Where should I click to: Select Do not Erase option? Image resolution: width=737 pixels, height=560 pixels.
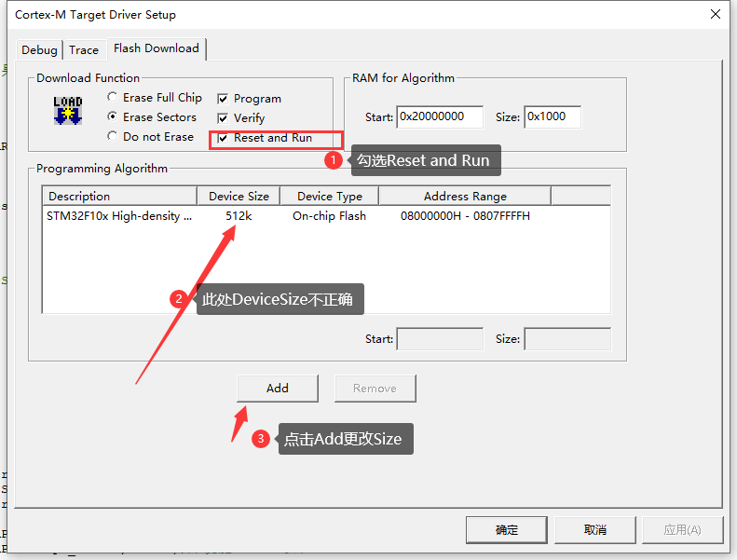pyautogui.click(x=150, y=136)
